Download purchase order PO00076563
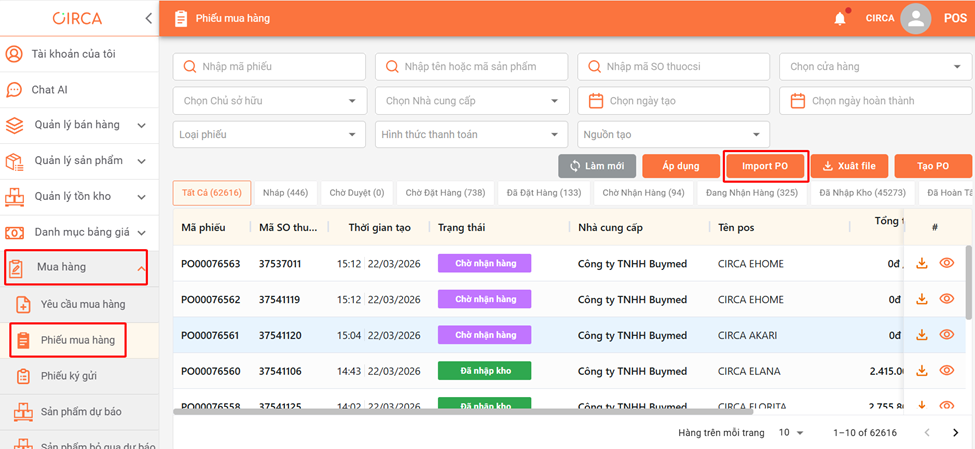Screen dimensions: 975x449 pos(922,263)
